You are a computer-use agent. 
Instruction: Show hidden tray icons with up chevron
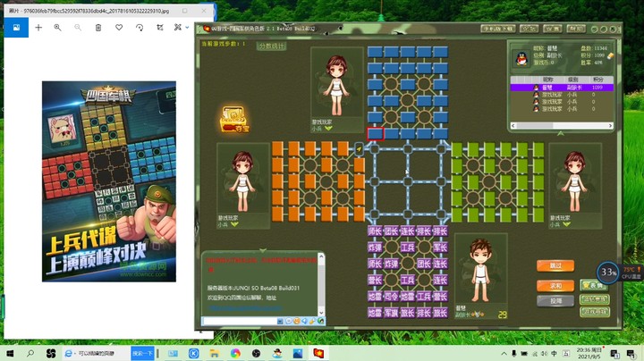click(x=504, y=353)
